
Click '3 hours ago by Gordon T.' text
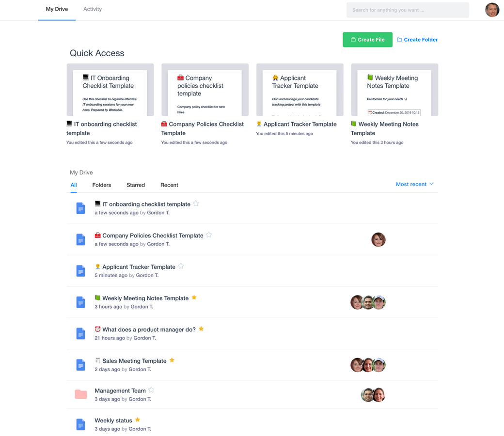[124, 307]
